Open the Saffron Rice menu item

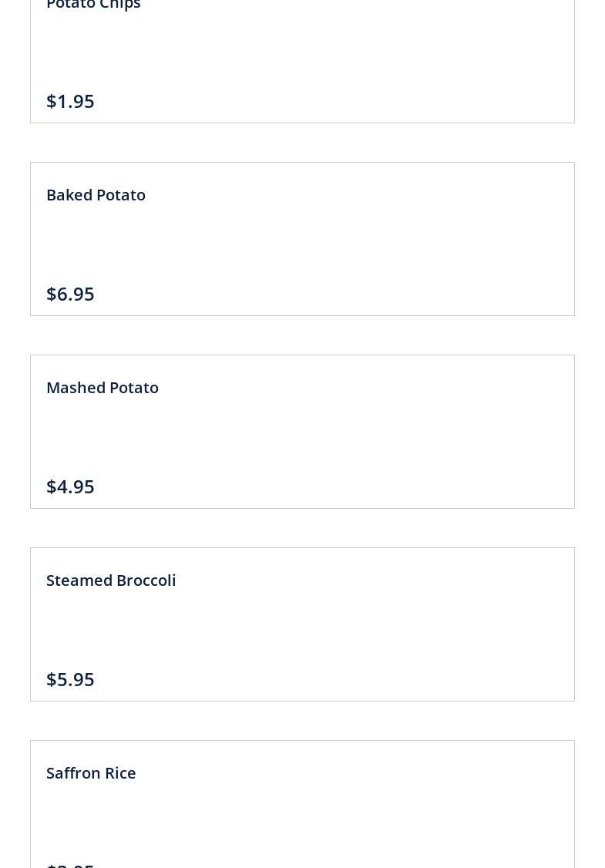tap(91, 773)
